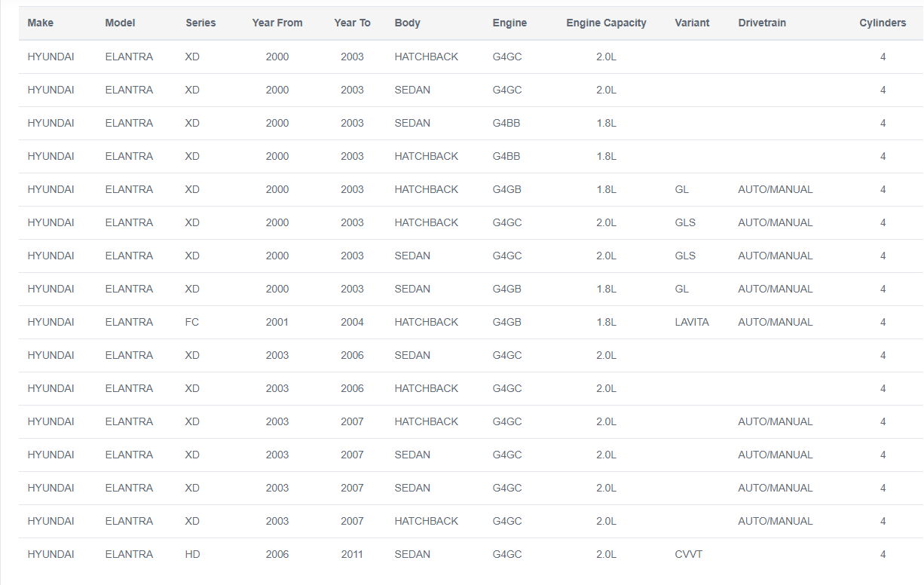Click 2.0L capacity in the CVVT row

(606, 554)
